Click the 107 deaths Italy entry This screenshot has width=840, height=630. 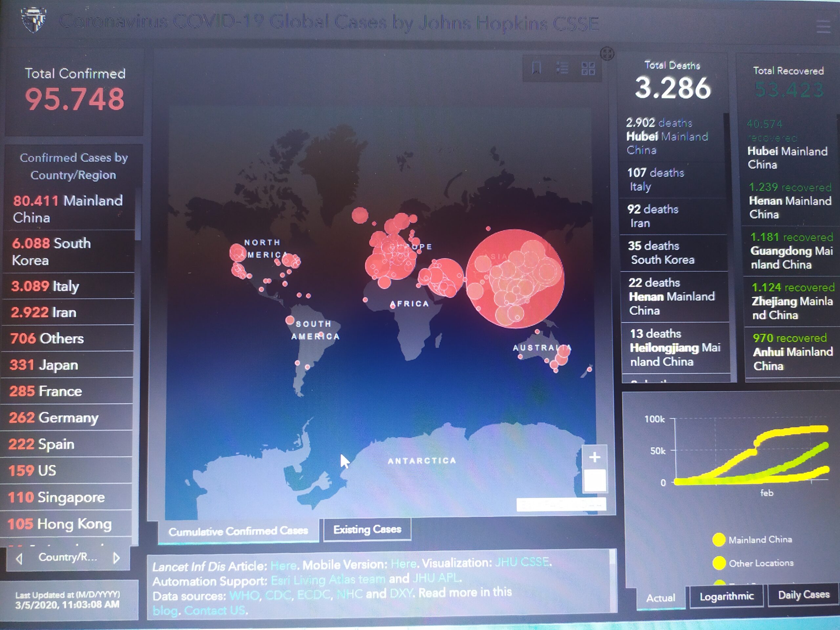[672, 180]
